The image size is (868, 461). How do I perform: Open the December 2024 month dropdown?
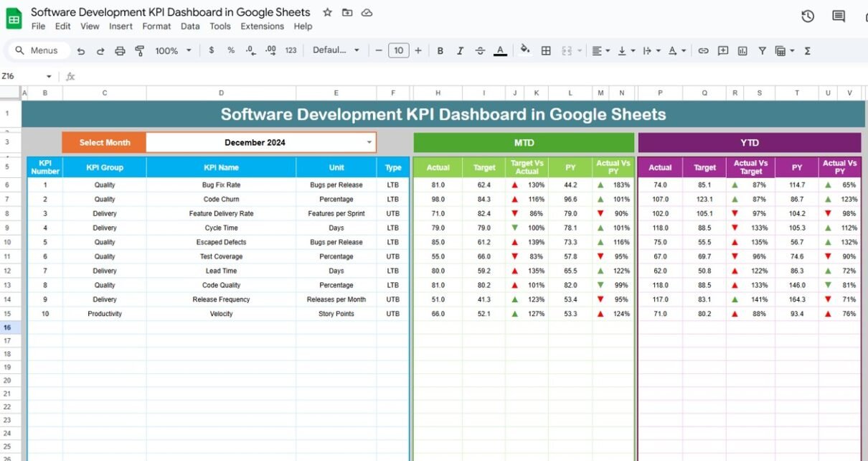click(x=369, y=142)
